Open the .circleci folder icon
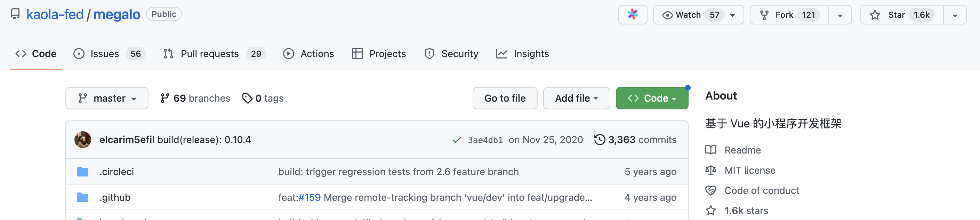Screen dimensions: 980x220 coord(82,172)
